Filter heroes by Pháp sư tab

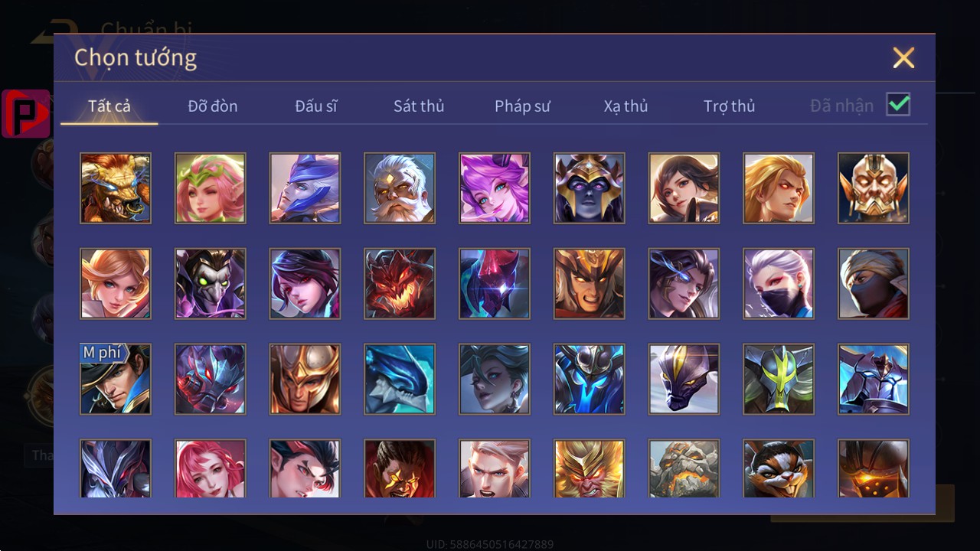[522, 106]
